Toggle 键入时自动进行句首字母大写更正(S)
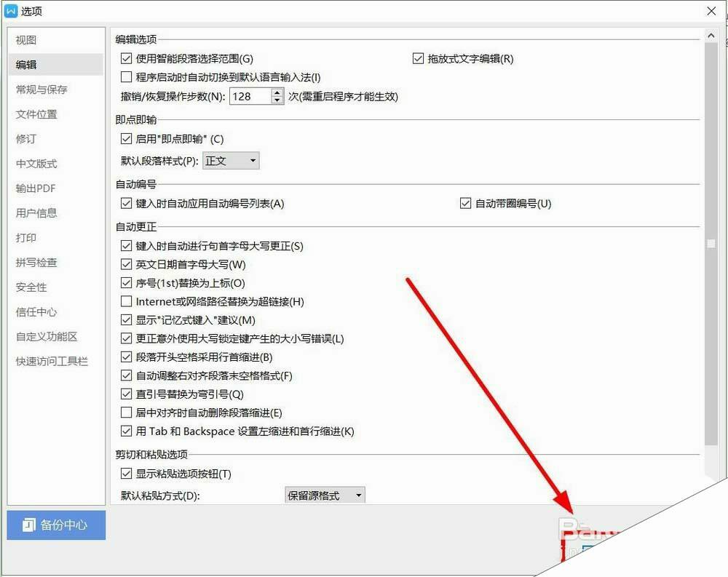This screenshot has height=577, width=728. click(x=126, y=245)
